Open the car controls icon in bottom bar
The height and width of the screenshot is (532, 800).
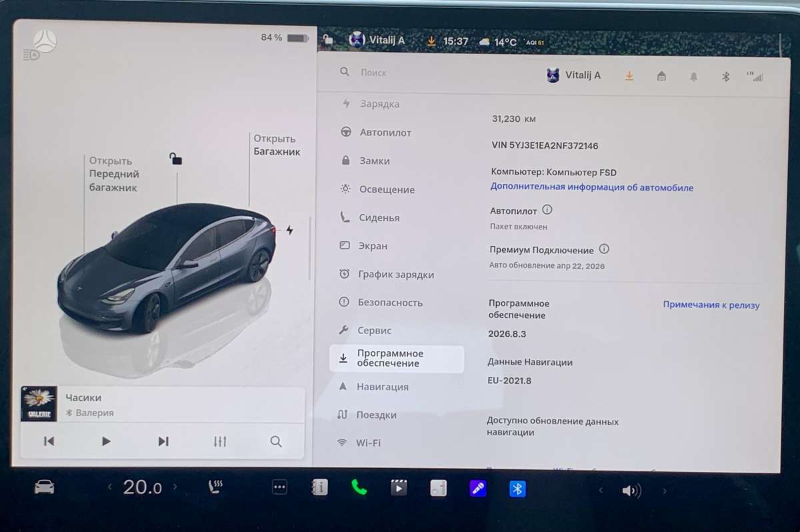[x=44, y=488]
